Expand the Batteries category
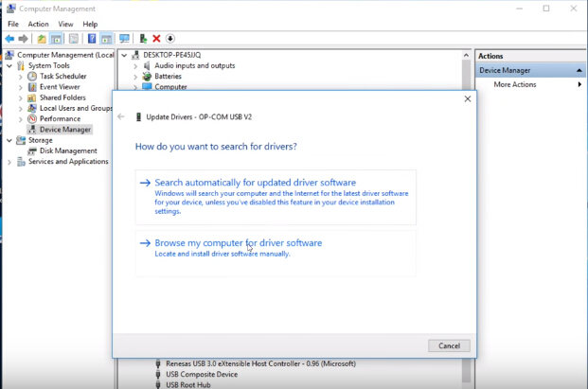Viewport: 588px width, 389px height. [135, 77]
